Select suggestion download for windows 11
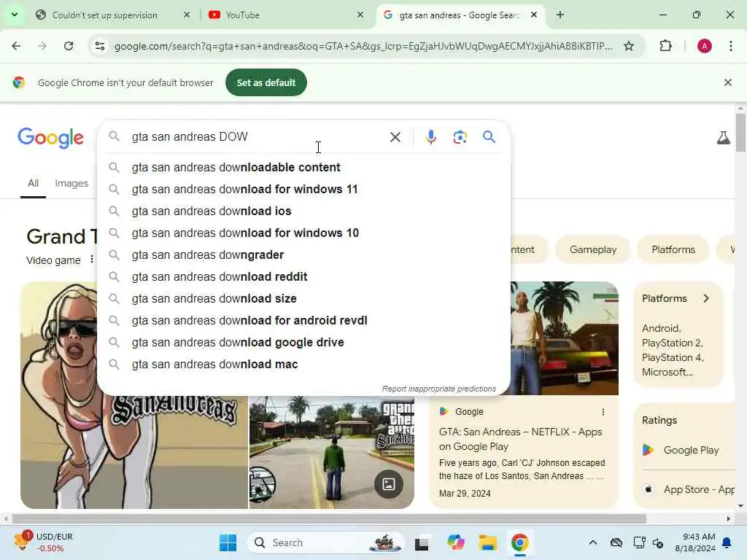747x560 pixels. point(303,189)
